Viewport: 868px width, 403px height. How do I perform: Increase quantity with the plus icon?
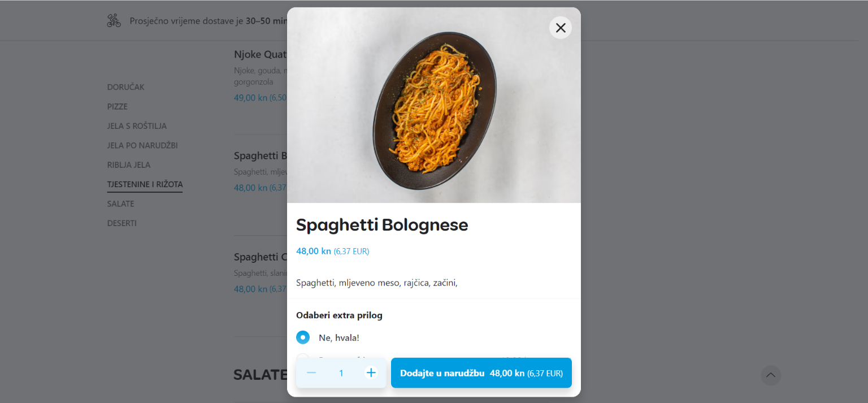pos(371,372)
